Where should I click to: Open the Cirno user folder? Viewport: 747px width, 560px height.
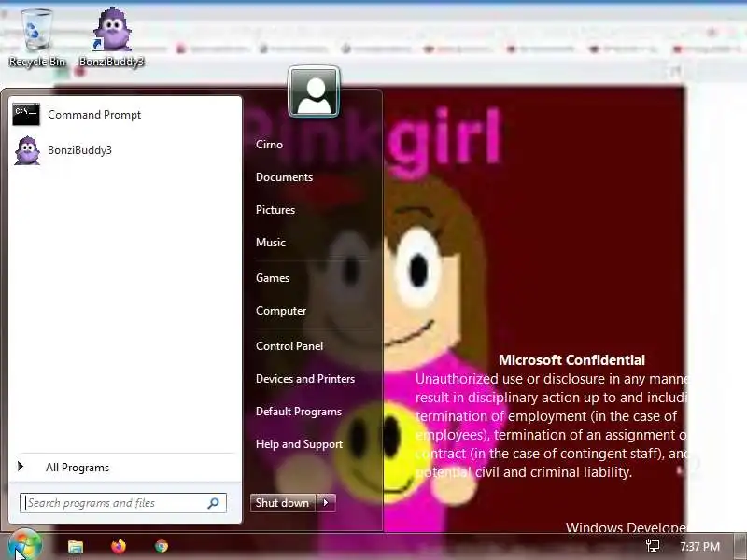pos(269,145)
